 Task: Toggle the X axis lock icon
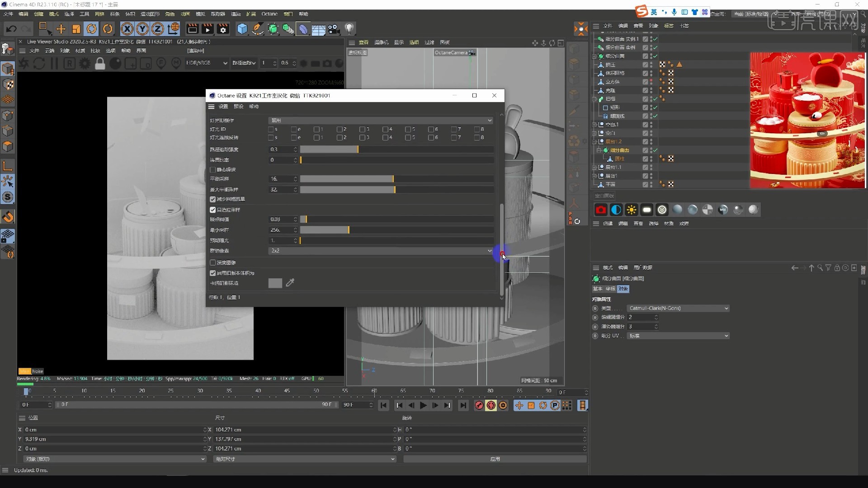tap(127, 29)
